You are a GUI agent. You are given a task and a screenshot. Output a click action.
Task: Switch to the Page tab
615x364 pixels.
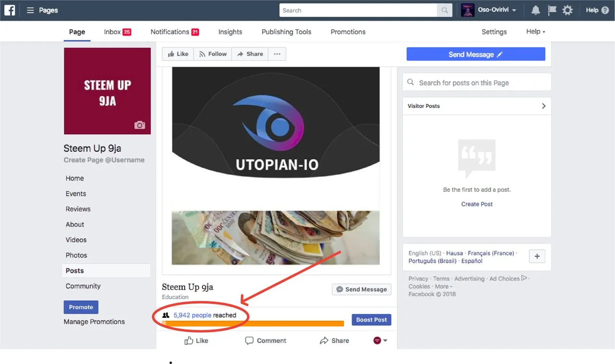[x=77, y=32]
